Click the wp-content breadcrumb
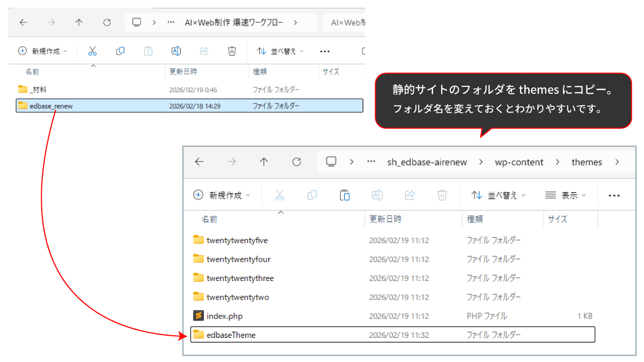Viewport: 644px width, 362px height. coord(519,162)
